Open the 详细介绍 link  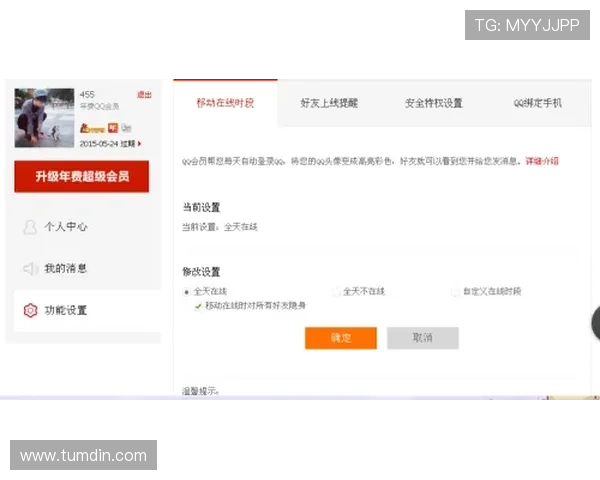[542, 161]
